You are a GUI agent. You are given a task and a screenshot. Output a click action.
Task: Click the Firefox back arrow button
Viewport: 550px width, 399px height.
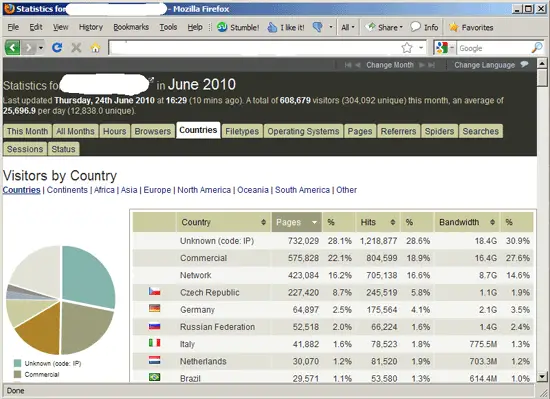click(13, 47)
